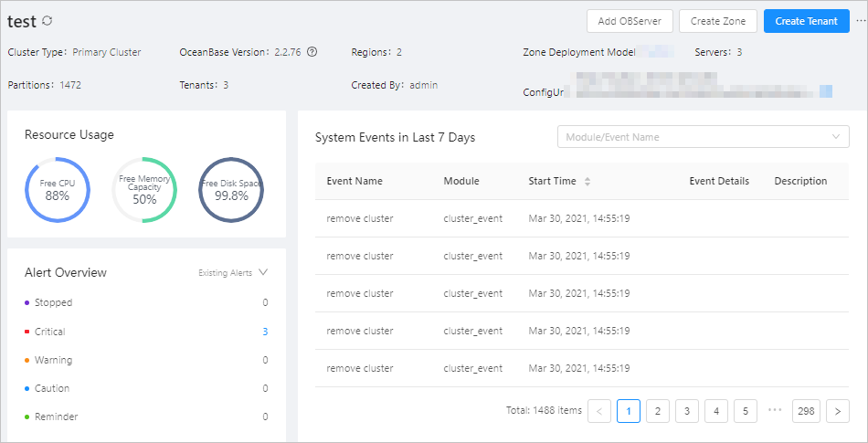Viewport: 868px width, 443px height.
Task: Click the Event Name column header
Action: pos(355,181)
